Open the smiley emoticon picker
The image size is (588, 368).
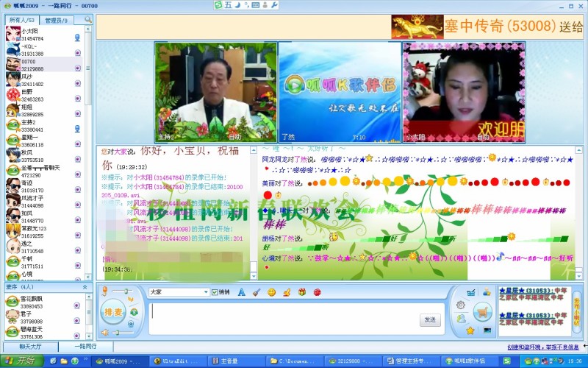point(271,292)
